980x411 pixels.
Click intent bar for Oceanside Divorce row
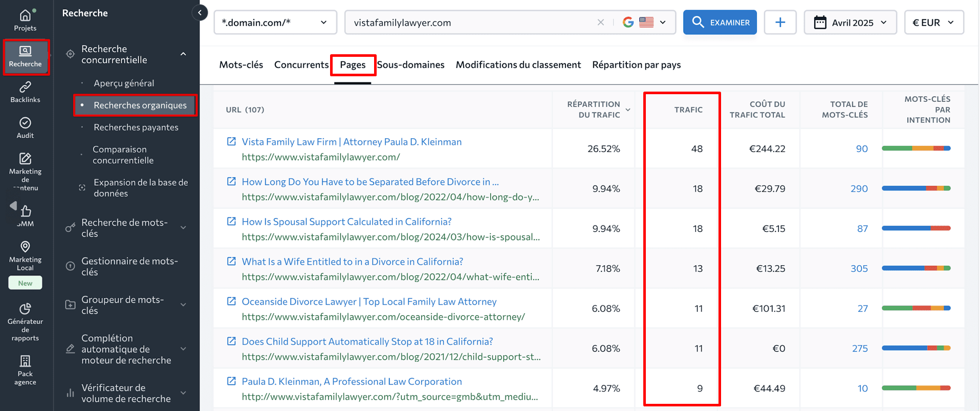pyautogui.click(x=916, y=308)
